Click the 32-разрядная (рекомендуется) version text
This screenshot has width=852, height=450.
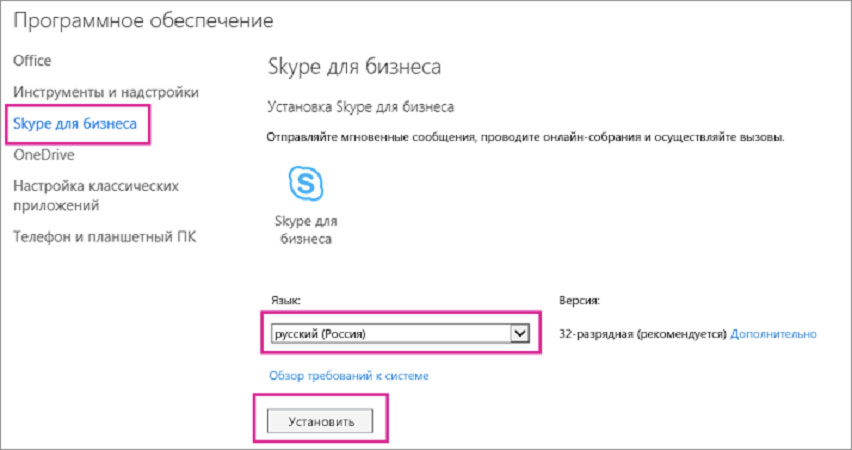pos(639,334)
